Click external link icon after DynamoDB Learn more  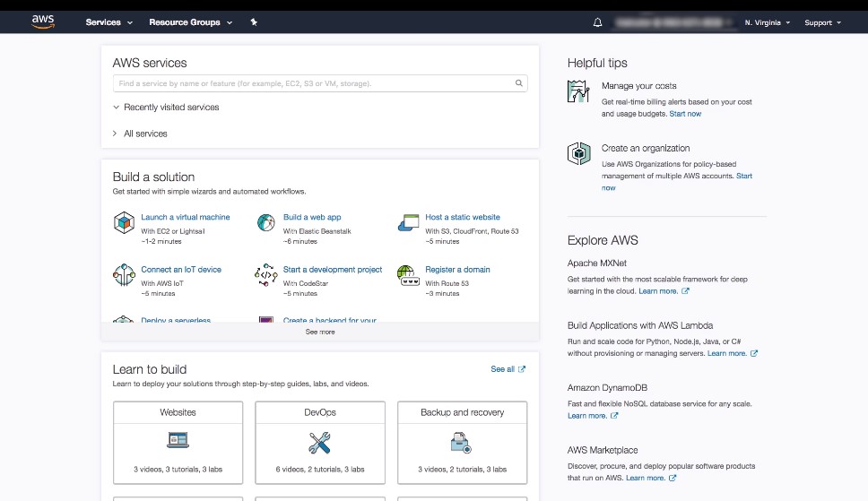coord(614,416)
